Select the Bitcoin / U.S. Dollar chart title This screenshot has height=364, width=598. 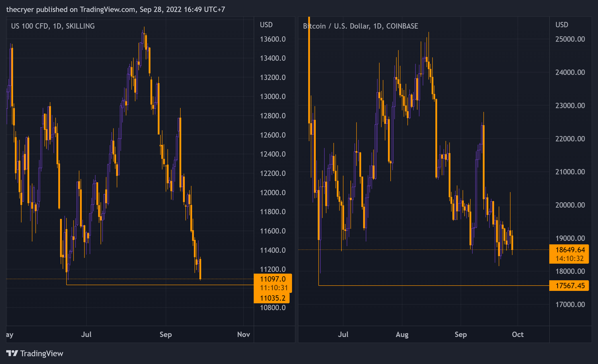coord(360,26)
